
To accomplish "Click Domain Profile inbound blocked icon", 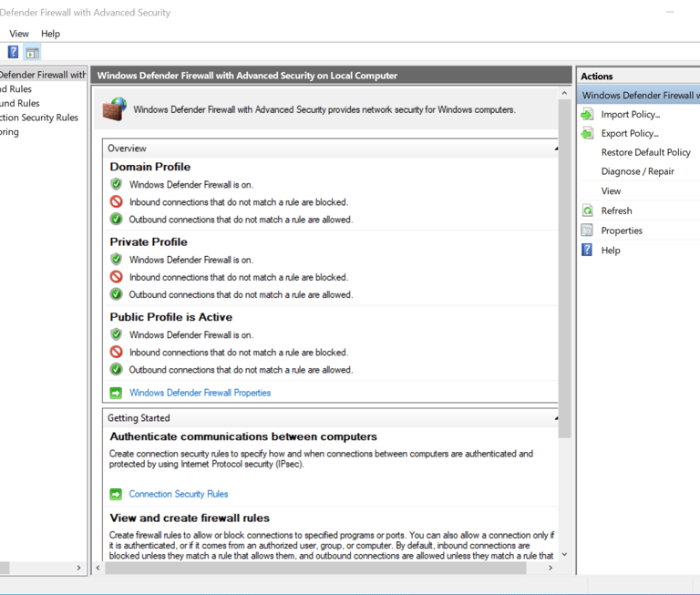I will [117, 201].
